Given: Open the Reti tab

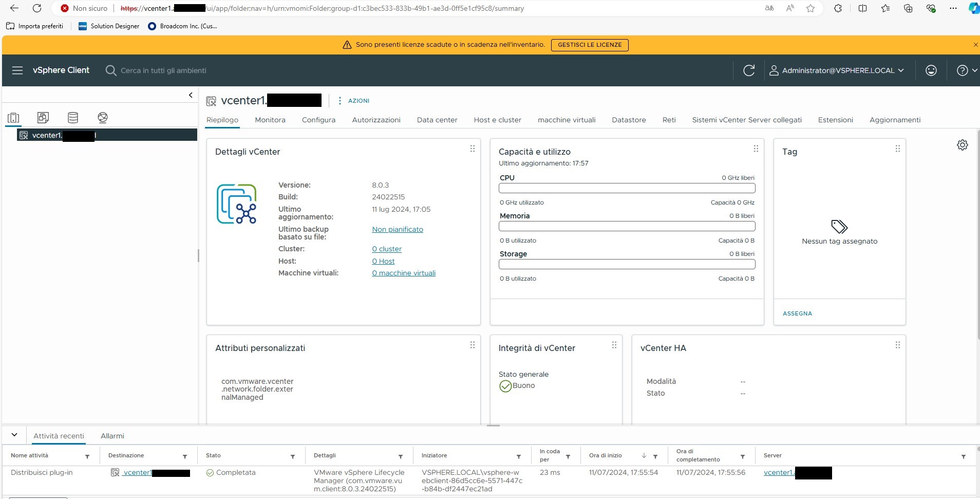Looking at the screenshot, I should click(669, 120).
